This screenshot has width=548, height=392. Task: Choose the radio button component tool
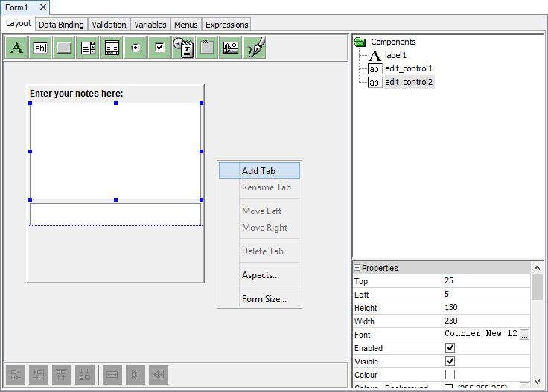coord(136,48)
